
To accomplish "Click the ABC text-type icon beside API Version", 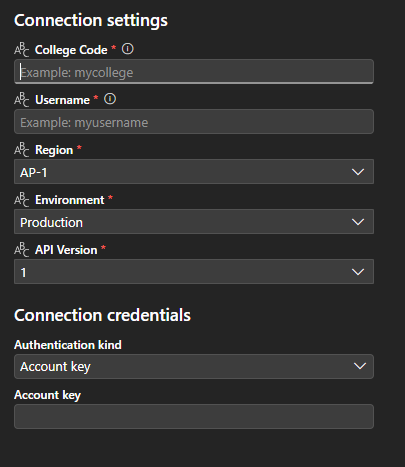I will tap(22, 250).
